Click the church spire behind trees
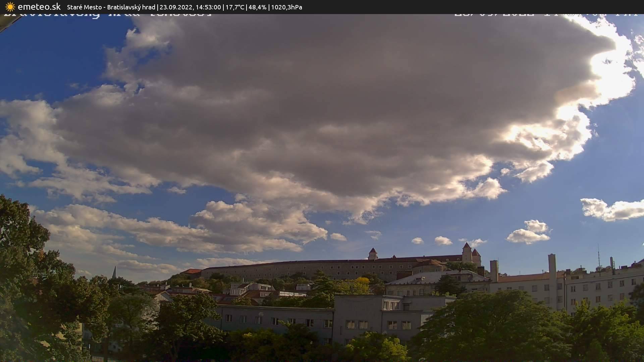The image size is (644, 362). tap(114, 273)
